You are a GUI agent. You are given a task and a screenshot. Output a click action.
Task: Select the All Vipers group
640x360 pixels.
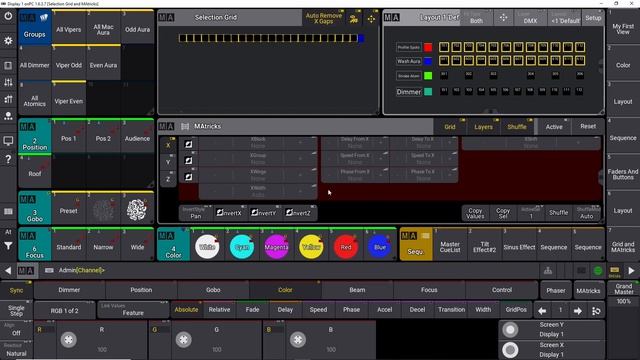[69, 29]
